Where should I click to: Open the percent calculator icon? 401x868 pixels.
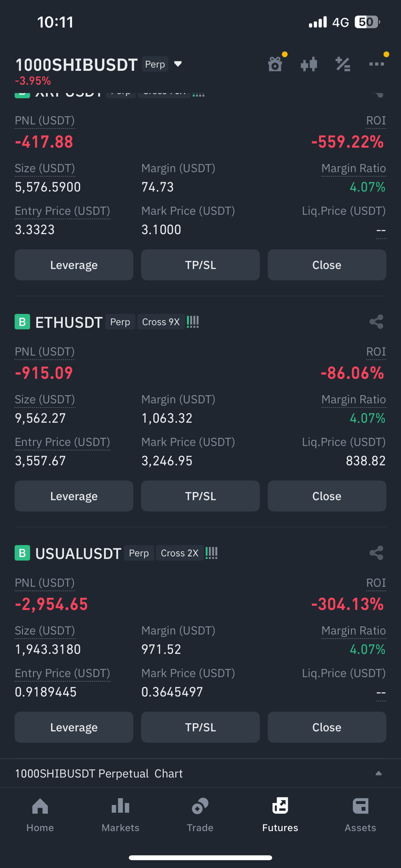(343, 64)
